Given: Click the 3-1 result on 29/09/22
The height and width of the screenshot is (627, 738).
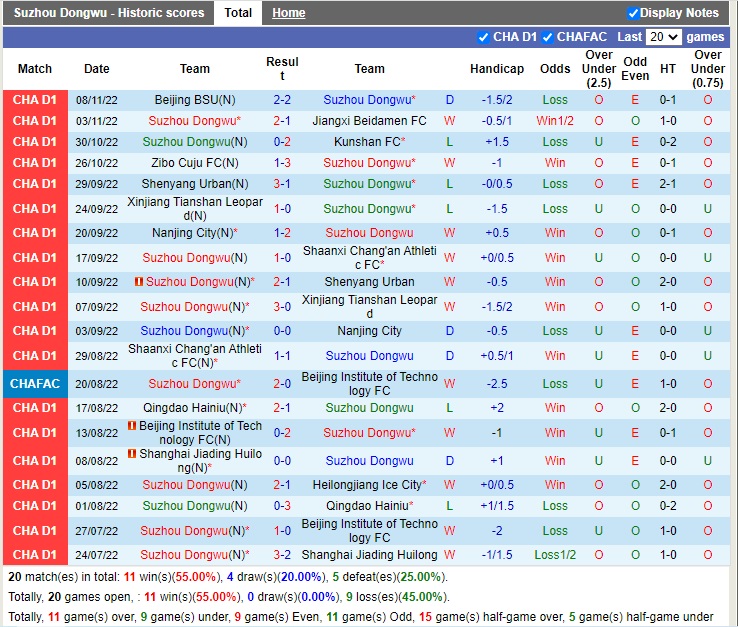Looking at the screenshot, I should pos(282,184).
